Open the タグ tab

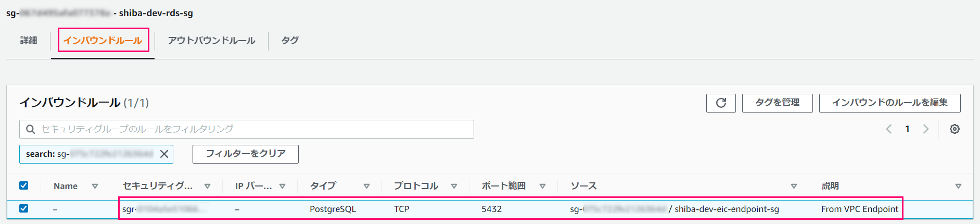coord(290,41)
